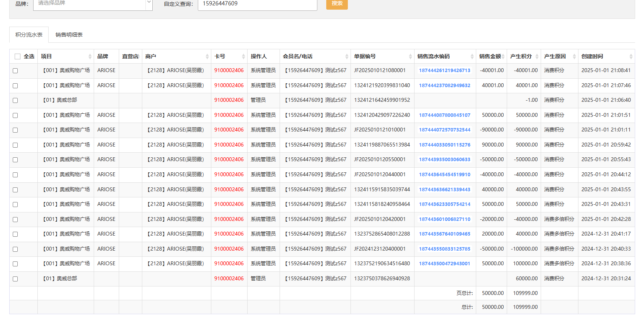Click 消费多倍积分 in 20:42:28 row
This screenshot has width=644, height=320.
tap(559, 219)
